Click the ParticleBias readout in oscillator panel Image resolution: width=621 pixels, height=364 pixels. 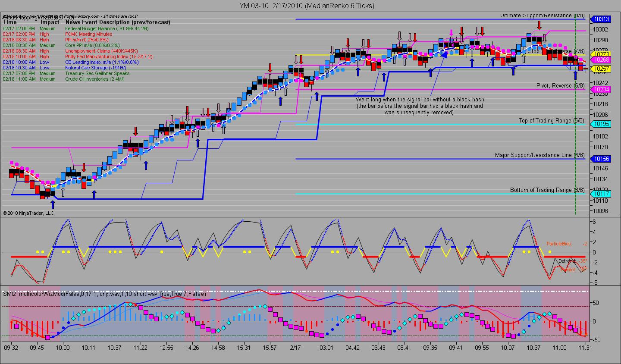point(567,244)
